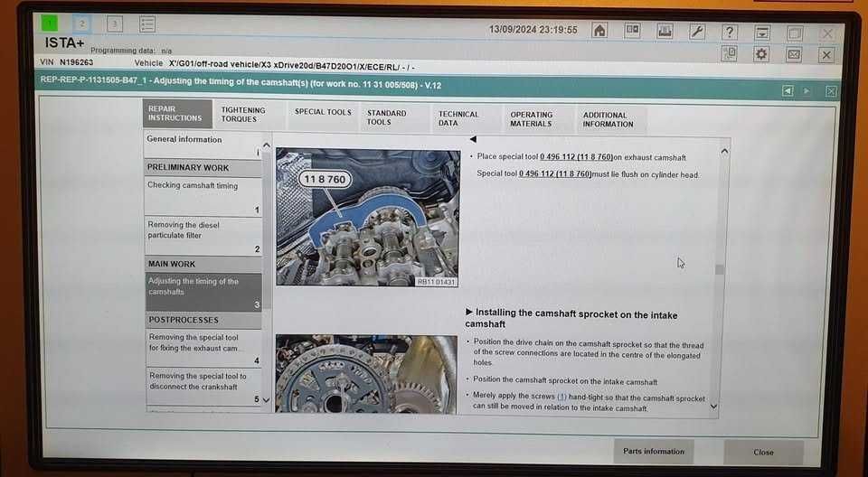Select step Adjusting the timing of the camshafts
The width and height of the screenshot is (868, 477).
pyautogui.click(x=203, y=292)
